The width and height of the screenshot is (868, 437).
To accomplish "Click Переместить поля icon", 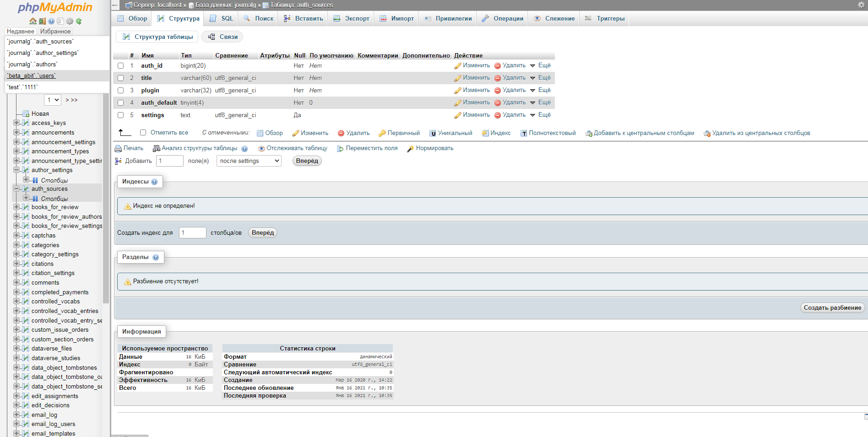I will pyautogui.click(x=340, y=148).
